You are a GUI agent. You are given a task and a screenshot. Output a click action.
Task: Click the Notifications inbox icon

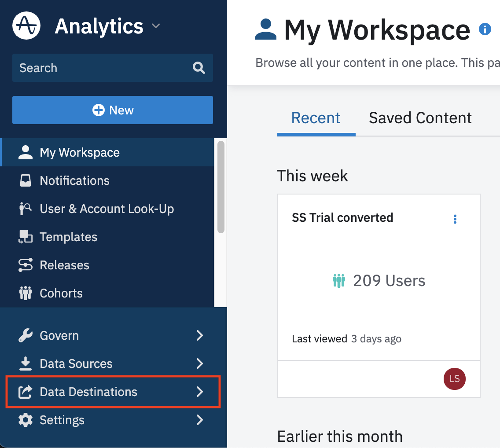pos(26,181)
